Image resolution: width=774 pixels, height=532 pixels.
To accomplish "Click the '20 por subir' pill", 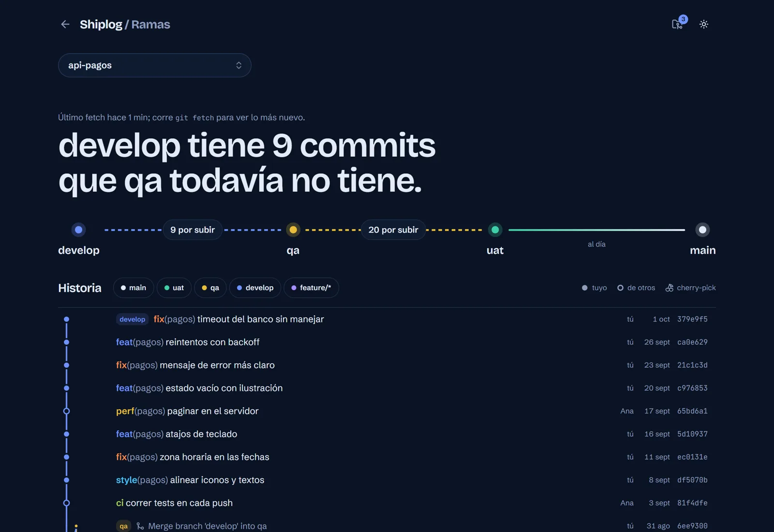I will 393,230.
